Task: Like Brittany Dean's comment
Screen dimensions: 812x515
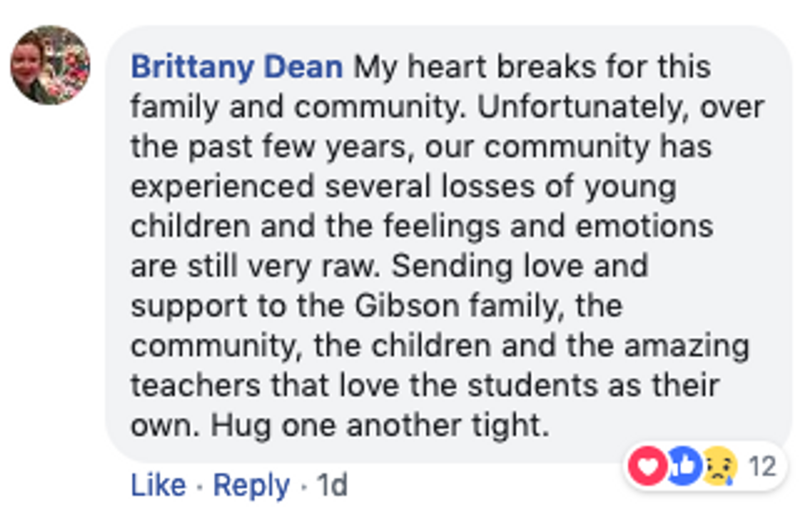Action: 157,485
